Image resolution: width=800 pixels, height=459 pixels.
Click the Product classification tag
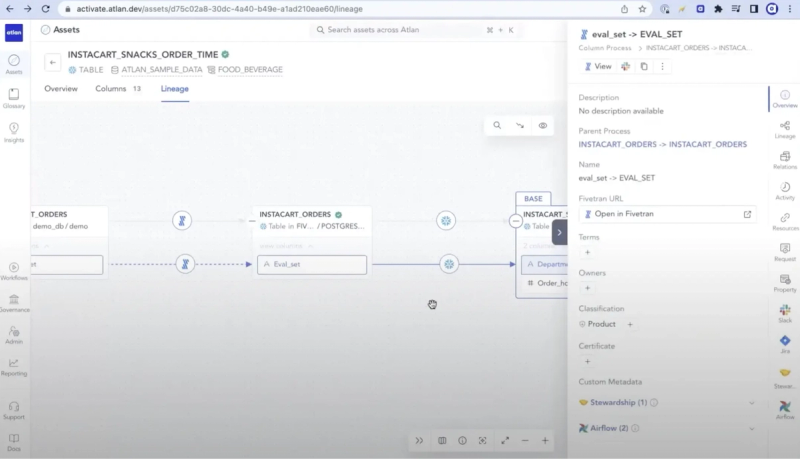point(597,324)
